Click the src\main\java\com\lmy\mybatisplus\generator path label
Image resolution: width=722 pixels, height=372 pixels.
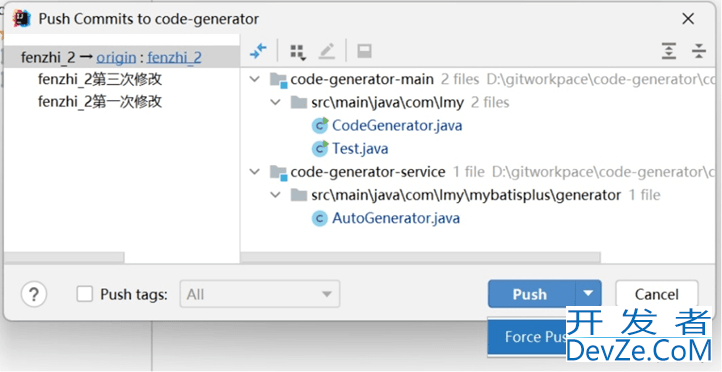coord(466,195)
